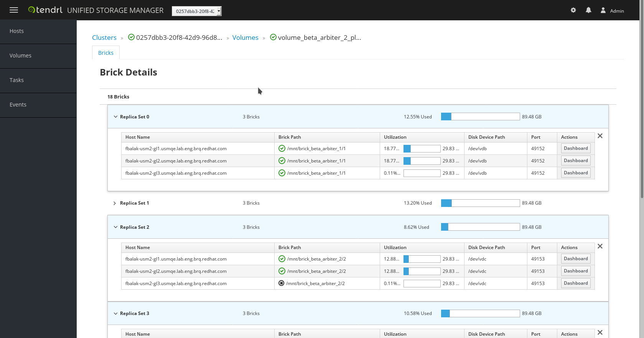
Task: Open the hamburger navigation menu
Action: [14, 10]
